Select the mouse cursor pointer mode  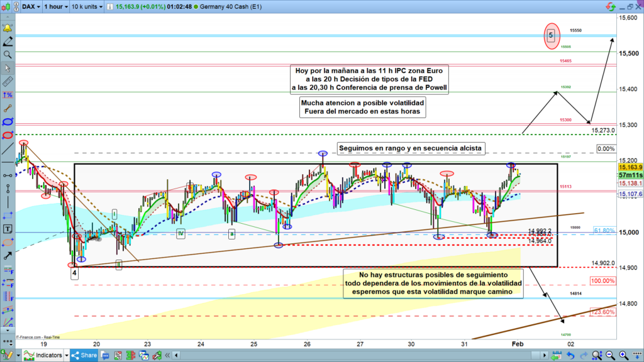coord(8,68)
